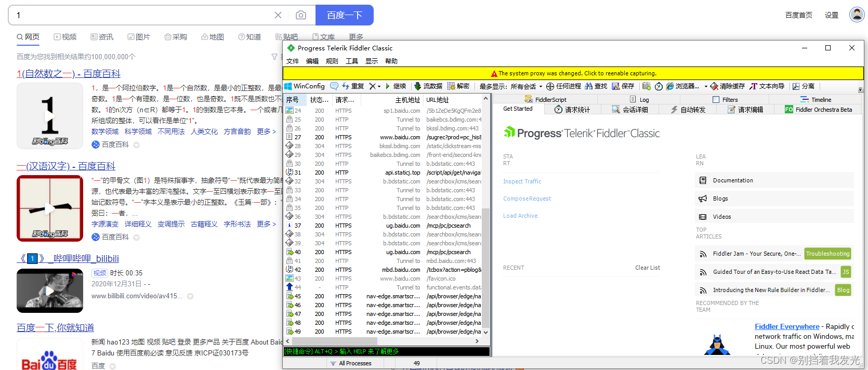Click the Replay (重复) toolbar button

(x=353, y=86)
